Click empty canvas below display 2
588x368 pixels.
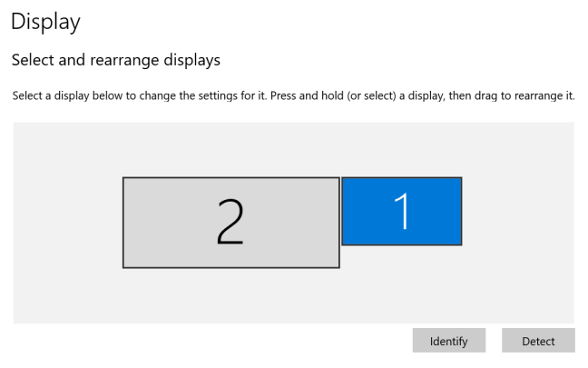[x=230, y=295]
